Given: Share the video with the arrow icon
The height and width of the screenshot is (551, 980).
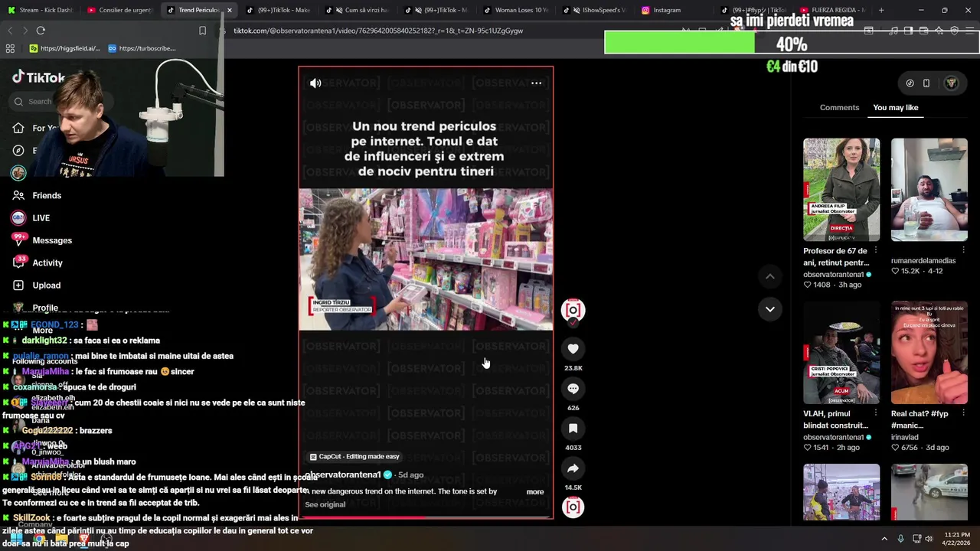Looking at the screenshot, I should (x=573, y=468).
